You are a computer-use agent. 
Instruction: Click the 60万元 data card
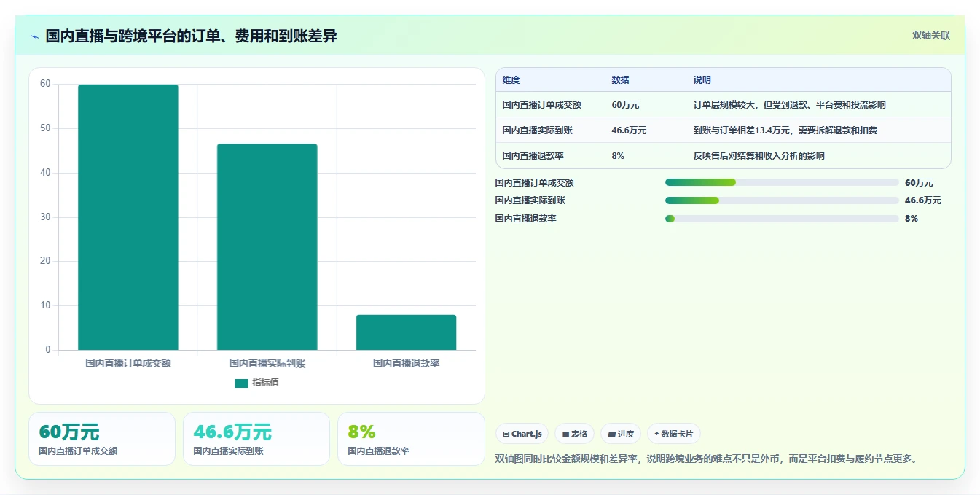(102, 439)
